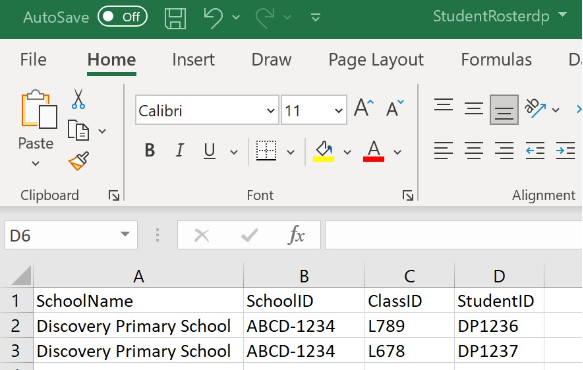Screen dimensions: 583x370
Task: Apply the red Font Color
Action: (x=373, y=151)
